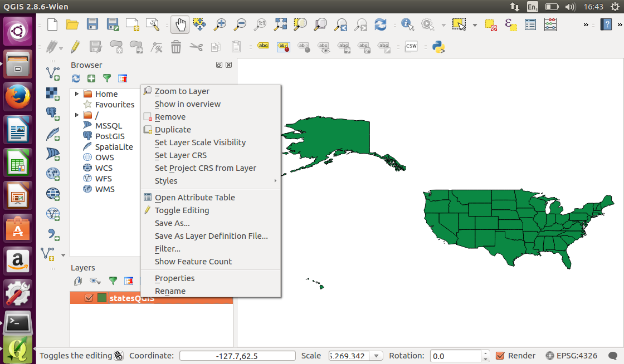
Task: Click the green statesQGIS layer swatch
Action: (x=102, y=298)
